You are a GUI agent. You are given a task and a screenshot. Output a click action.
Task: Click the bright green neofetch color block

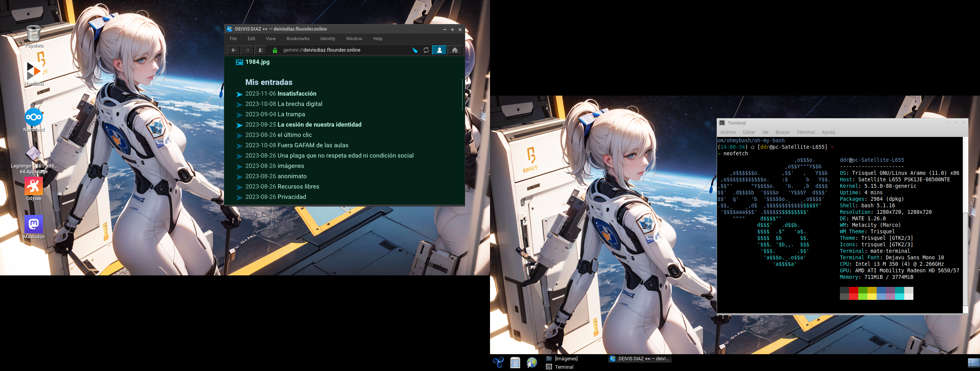(x=862, y=296)
